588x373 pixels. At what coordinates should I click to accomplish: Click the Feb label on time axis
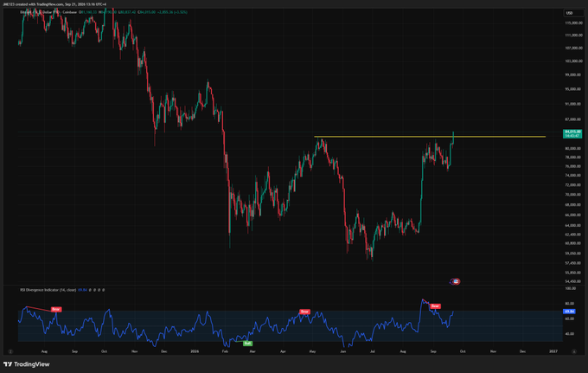[x=225, y=351]
